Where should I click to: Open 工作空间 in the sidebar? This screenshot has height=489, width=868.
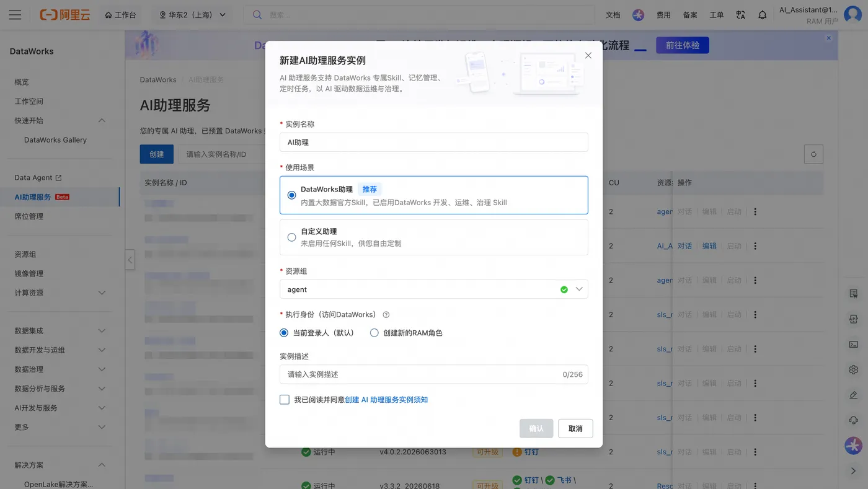(29, 101)
